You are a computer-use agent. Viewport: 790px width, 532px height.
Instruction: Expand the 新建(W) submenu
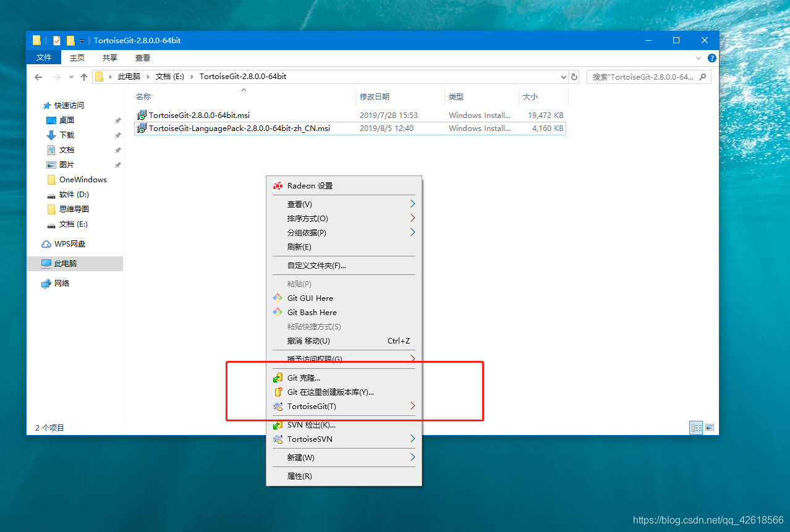click(412, 458)
